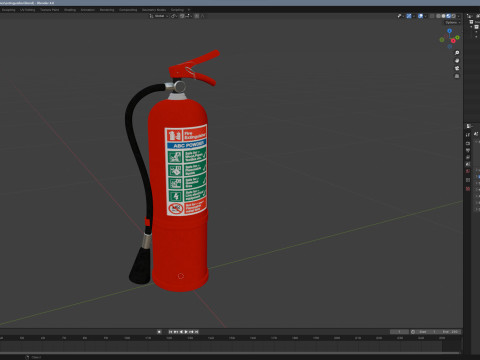The width and height of the screenshot is (480, 360).
Task: Switch to Geometry Nodes workspace tab
Action: (154, 10)
